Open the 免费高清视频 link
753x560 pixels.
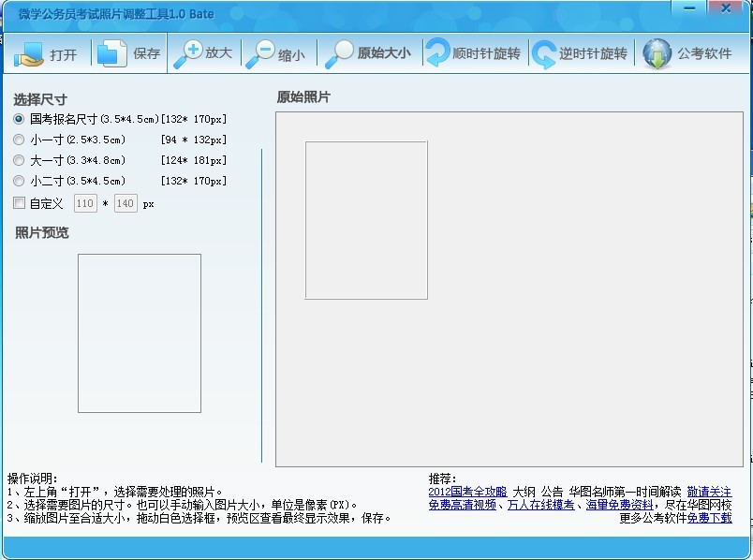tap(462, 505)
